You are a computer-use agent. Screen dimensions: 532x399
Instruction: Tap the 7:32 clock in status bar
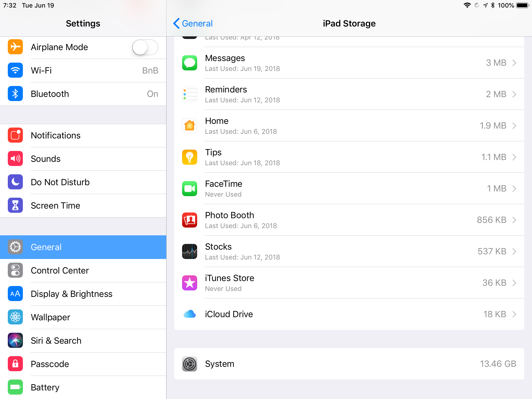10,5
